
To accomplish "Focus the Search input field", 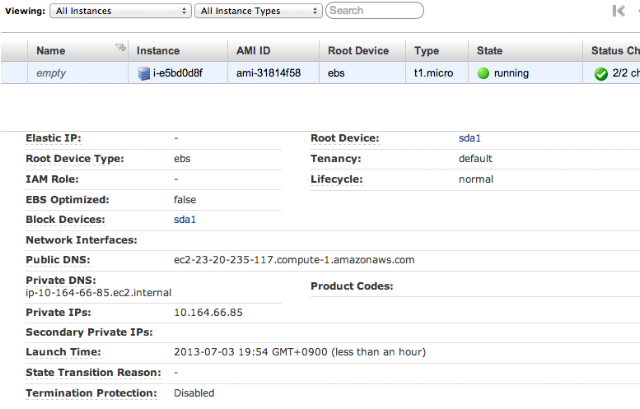I will point(374,11).
